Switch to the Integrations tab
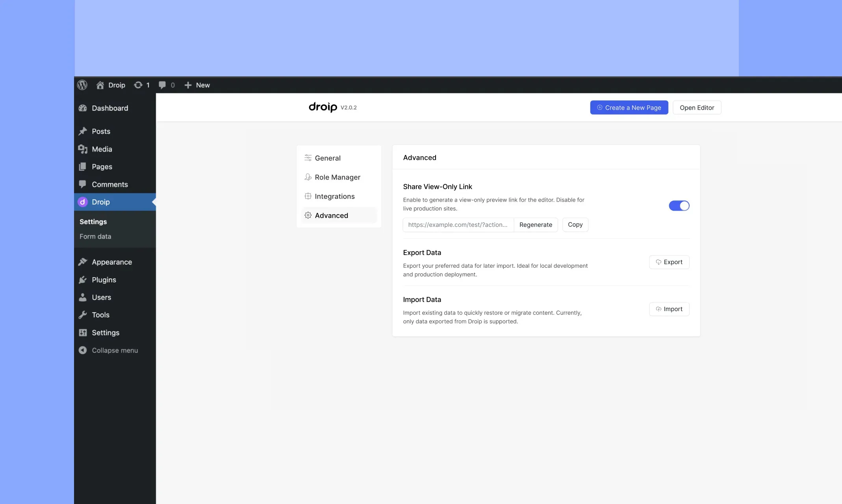The image size is (842, 504). (x=339, y=196)
